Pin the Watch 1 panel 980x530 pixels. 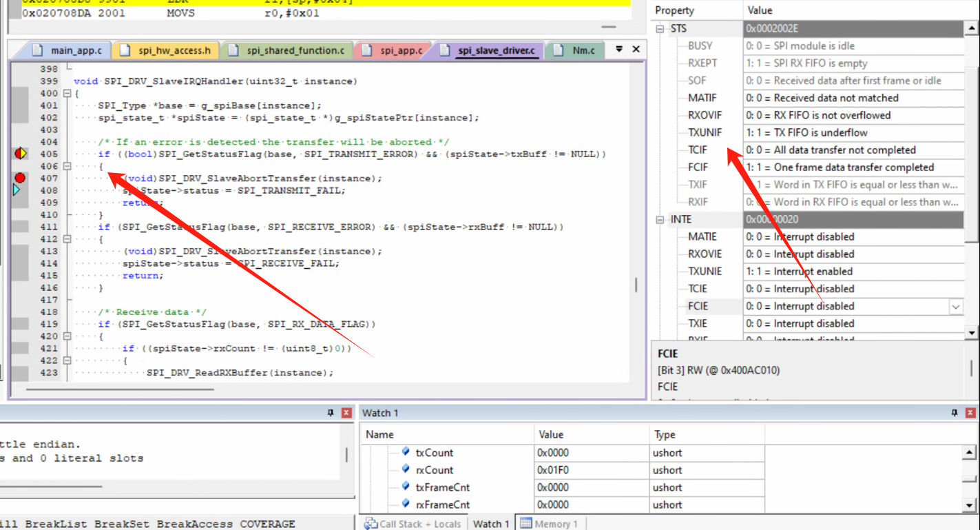pyautogui.click(x=954, y=413)
